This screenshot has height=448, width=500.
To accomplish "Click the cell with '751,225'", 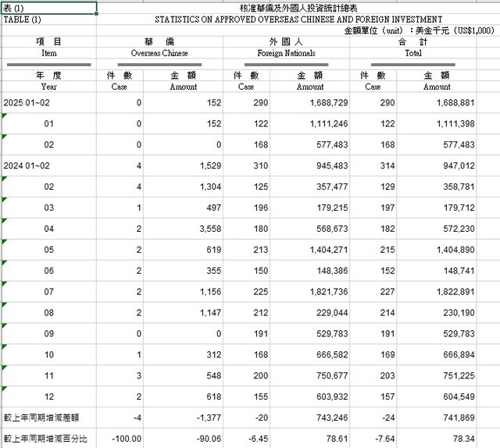I will [437, 375].
